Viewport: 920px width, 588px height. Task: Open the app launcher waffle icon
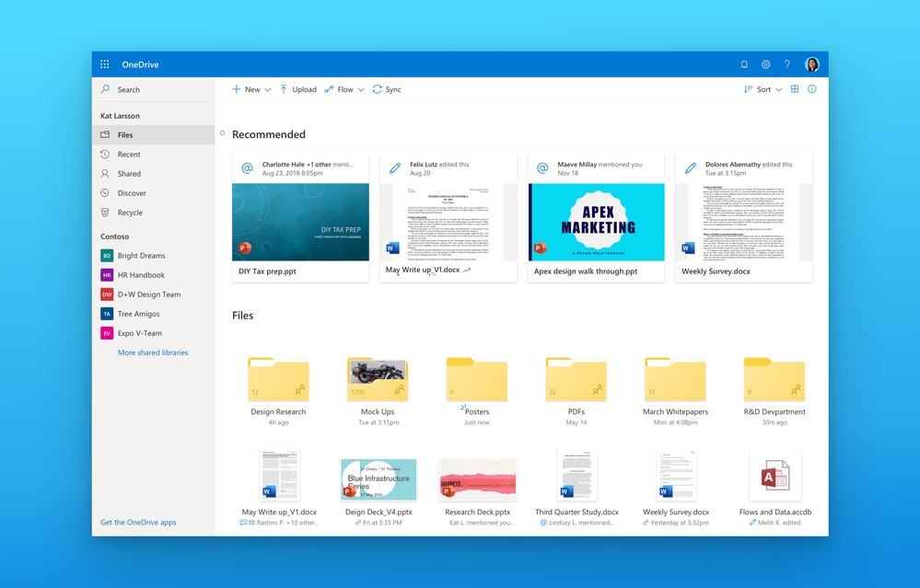[x=104, y=64]
